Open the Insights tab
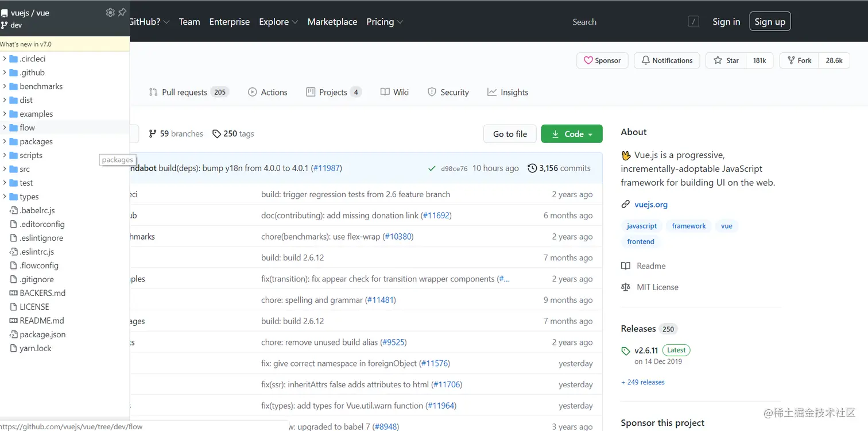The width and height of the screenshot is (868, 431). pos(508,92)
